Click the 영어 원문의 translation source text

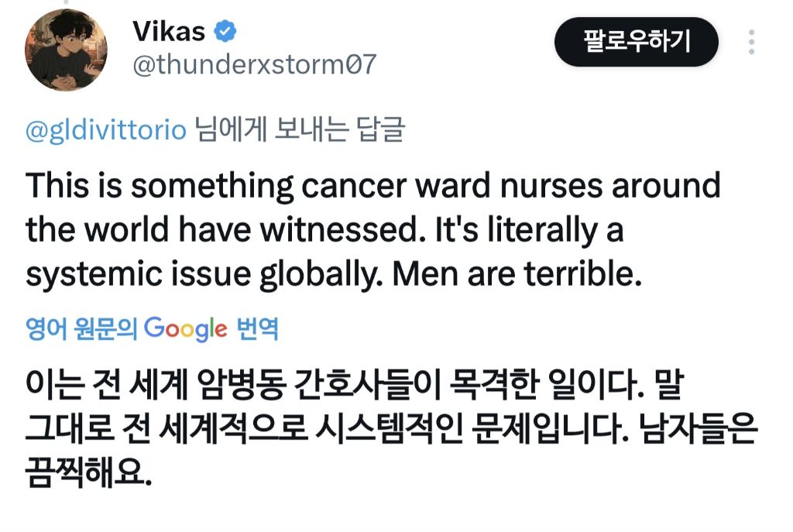click(x=81, y=330)
